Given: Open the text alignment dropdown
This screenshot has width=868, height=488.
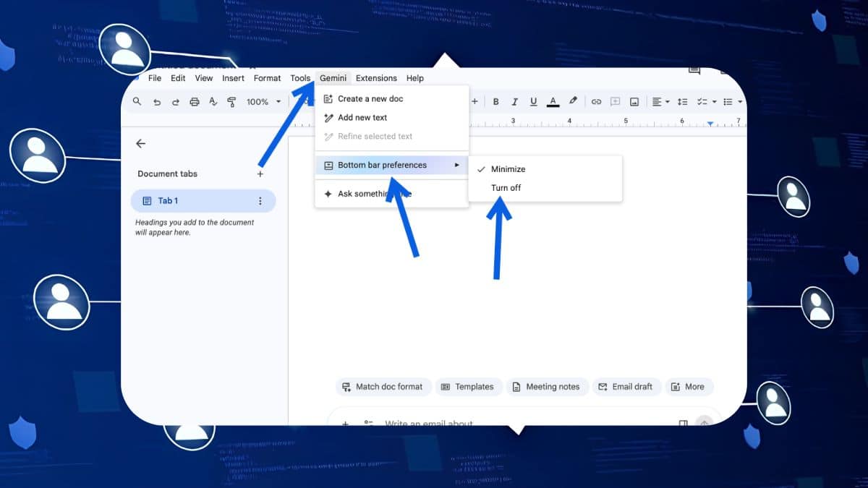Looking at the screenshot, I should pos(660,102).
